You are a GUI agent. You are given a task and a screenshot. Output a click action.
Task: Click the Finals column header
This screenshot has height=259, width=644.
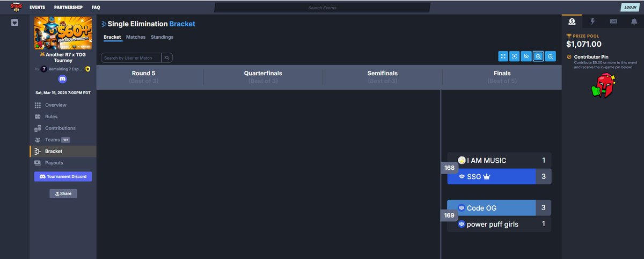coord(502,77)
